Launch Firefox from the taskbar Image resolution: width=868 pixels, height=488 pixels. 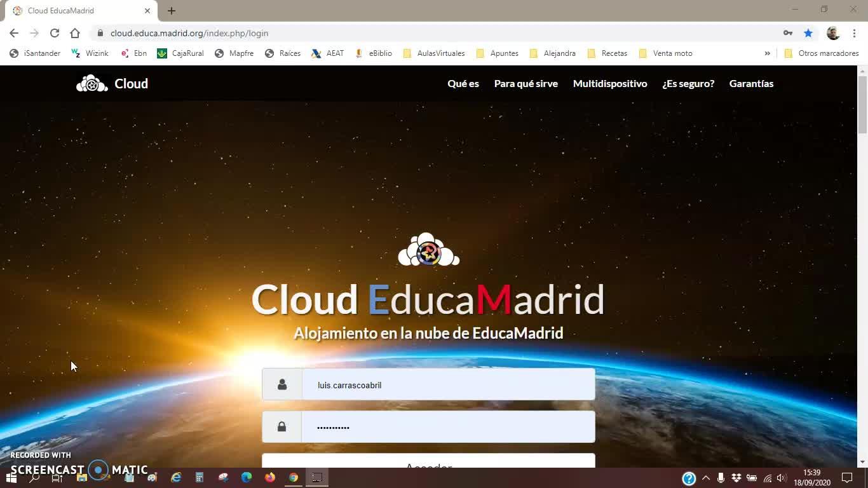270,478
